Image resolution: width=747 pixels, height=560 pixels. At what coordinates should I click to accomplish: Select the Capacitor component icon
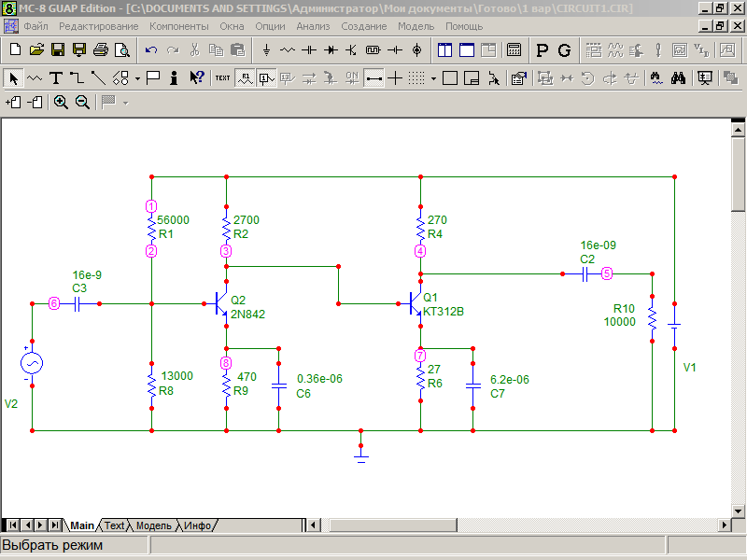click(308, 49)
